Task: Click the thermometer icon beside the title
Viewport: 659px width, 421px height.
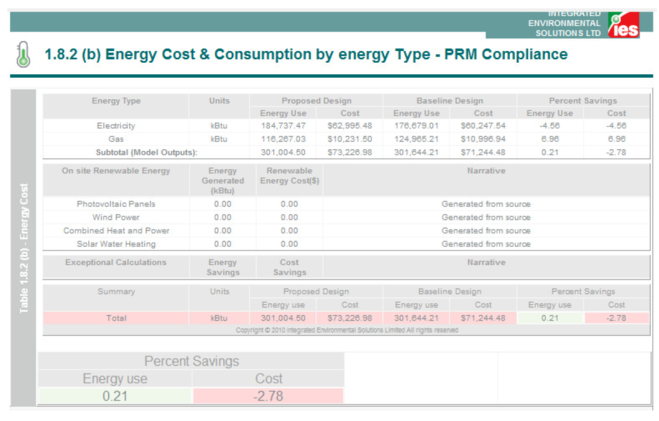Action: click(x=23, y=55)
